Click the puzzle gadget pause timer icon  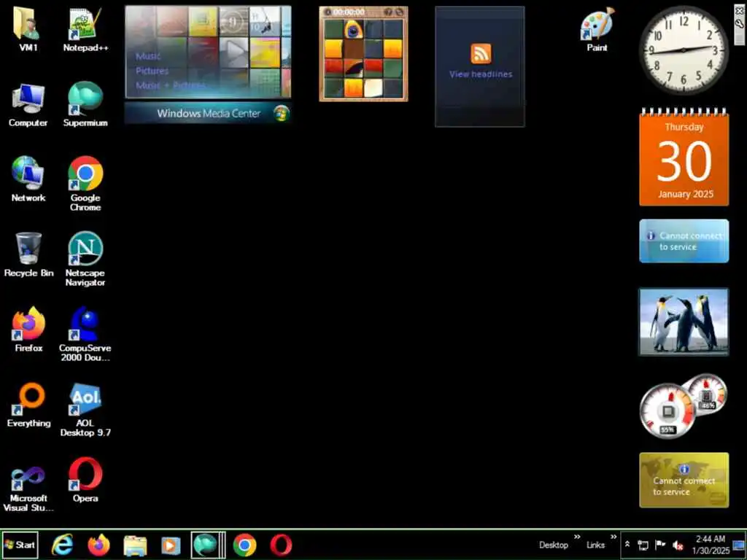point(328,12)
